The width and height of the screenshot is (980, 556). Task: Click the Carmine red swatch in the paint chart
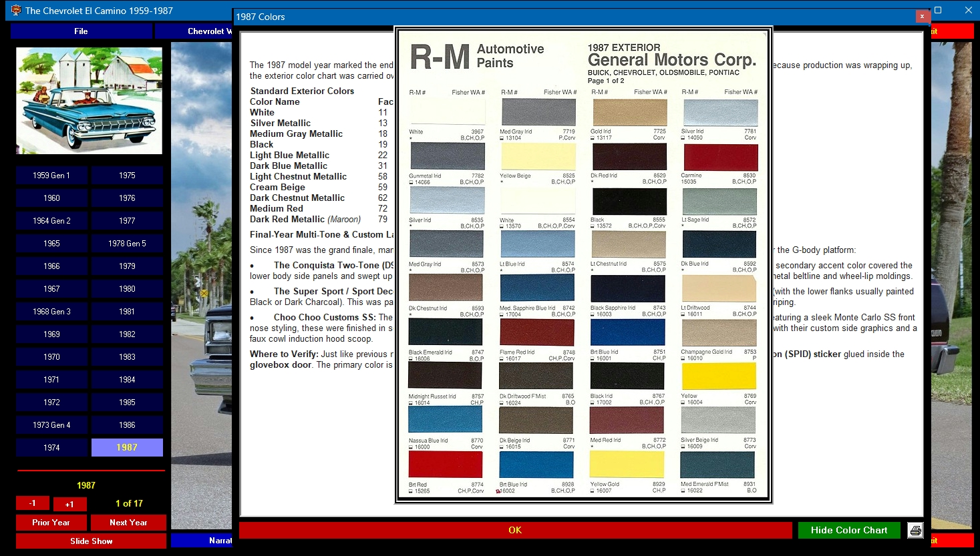coord(719,158)
